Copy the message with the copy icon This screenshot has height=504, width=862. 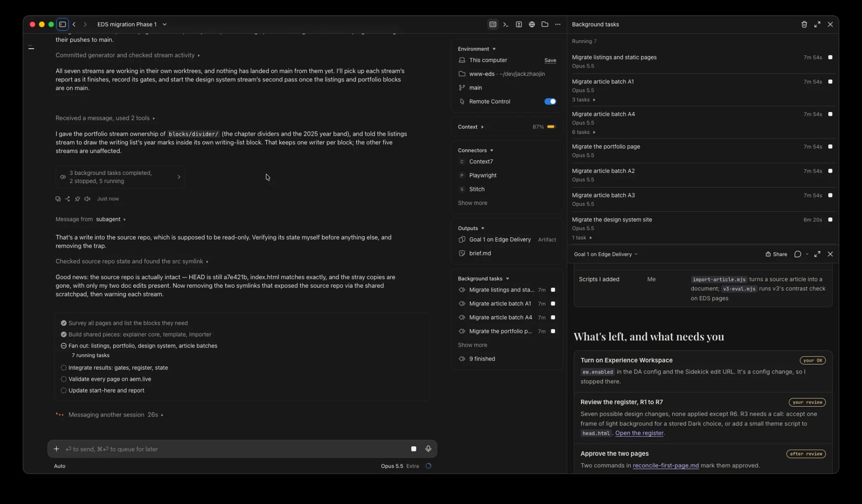(x=58, y=199)
